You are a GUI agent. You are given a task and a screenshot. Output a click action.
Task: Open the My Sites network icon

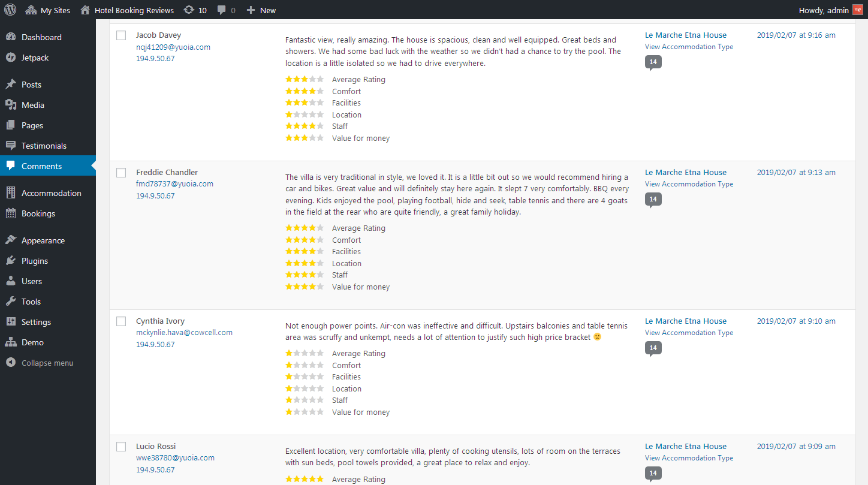pyautogui.click(x=31, y=10)
